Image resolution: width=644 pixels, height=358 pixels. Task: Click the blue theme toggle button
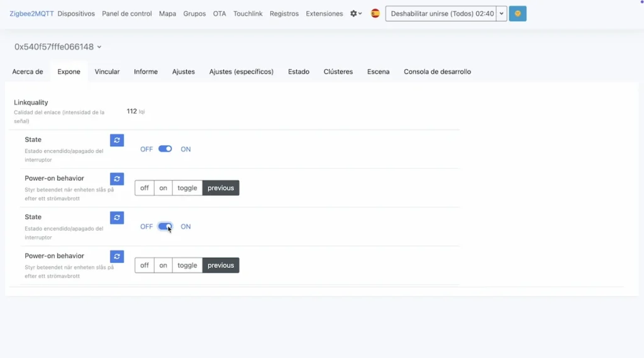pos(518,14)
